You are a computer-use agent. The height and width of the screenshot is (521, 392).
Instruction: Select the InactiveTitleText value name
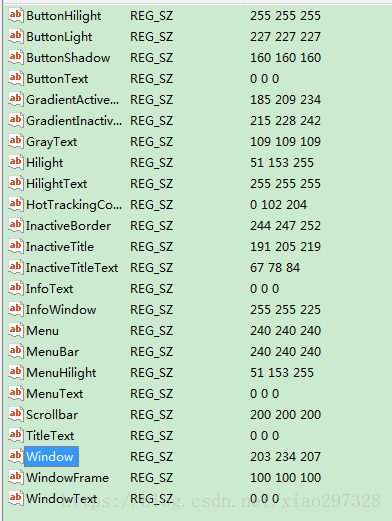click(x=72, y=268)
